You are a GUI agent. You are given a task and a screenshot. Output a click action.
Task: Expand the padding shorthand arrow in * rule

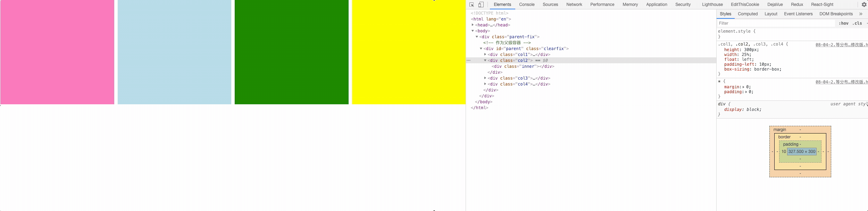pyautogui.click(x=746, y=92)
